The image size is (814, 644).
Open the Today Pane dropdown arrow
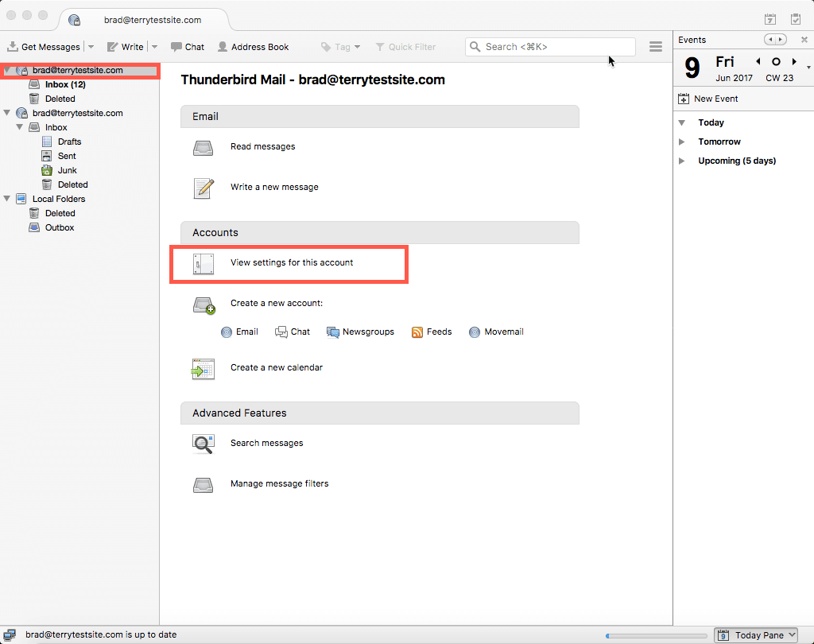coord(792,634)
